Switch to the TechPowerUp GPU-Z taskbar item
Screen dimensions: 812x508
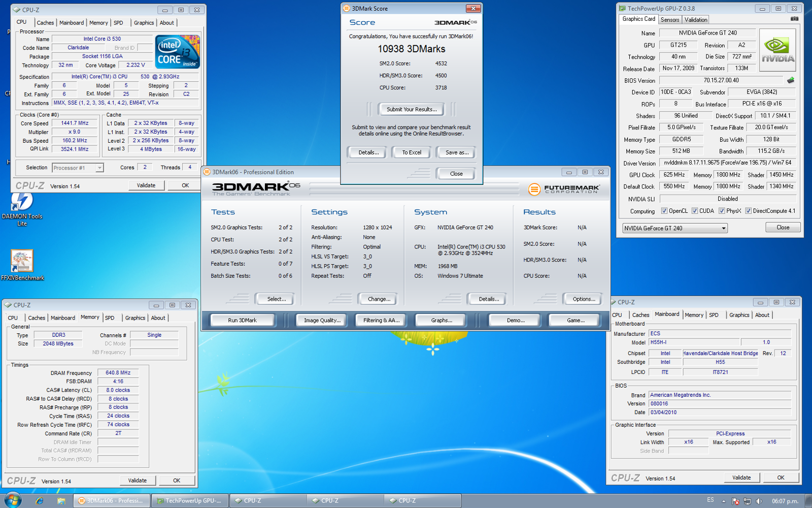pyautogui.click(x=189, y=500)
